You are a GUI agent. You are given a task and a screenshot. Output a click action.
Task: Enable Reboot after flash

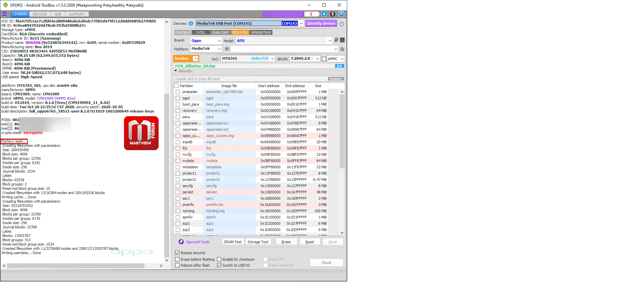point(177,265)
